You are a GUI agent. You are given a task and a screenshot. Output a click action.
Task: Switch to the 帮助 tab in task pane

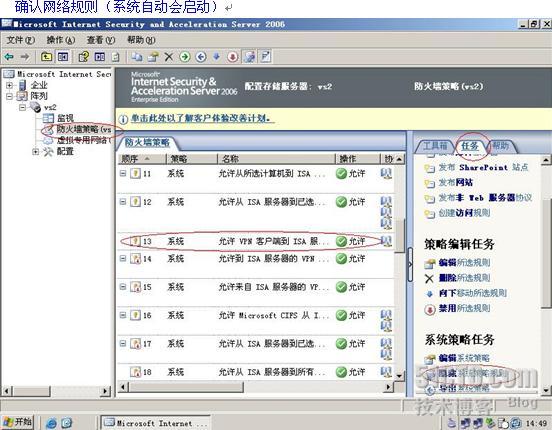coord(500,145)
